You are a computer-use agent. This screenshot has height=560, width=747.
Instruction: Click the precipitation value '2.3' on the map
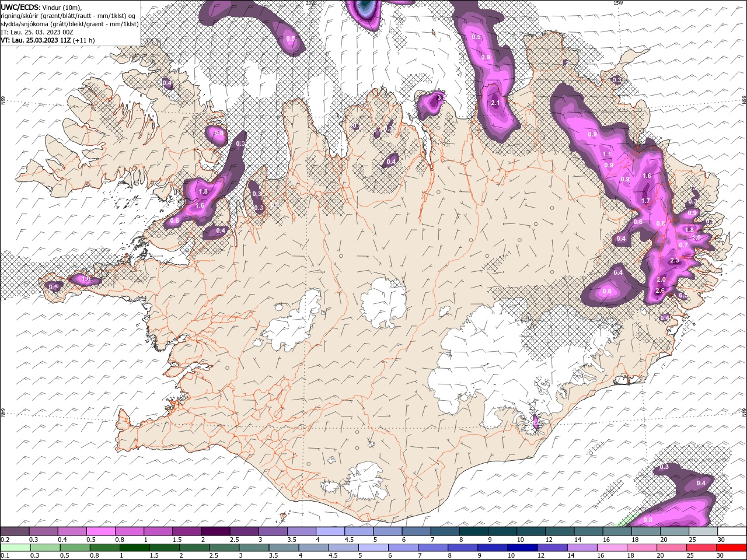(675, 261)
